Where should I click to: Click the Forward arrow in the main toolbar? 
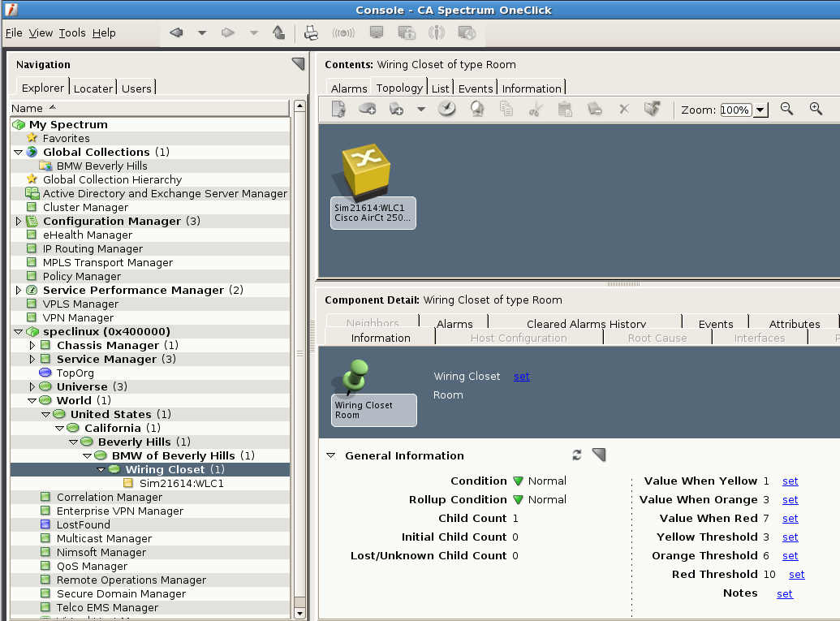pyautogui.click(x=228, y=32)
